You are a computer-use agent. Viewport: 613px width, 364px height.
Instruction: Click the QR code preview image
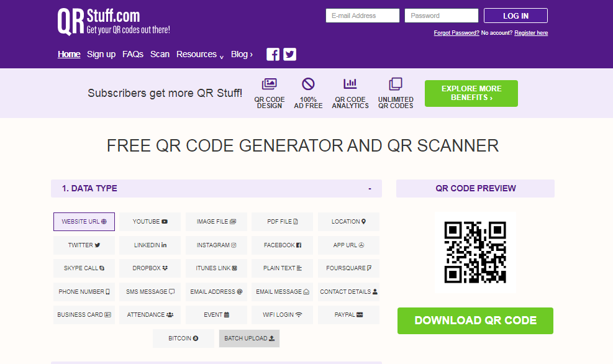tap(475, 253)
